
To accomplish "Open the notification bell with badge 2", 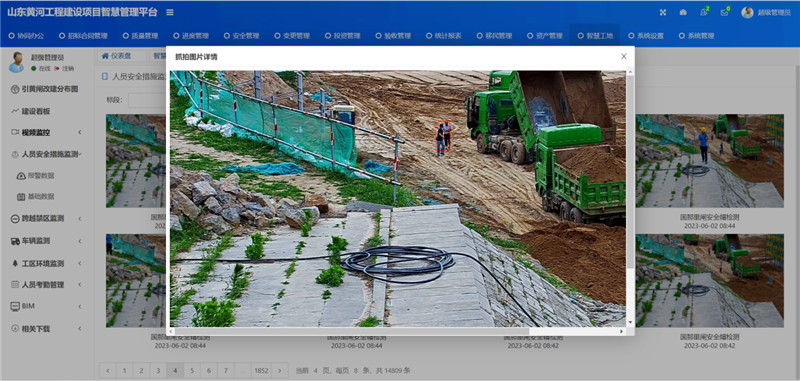I will [704, 12].
